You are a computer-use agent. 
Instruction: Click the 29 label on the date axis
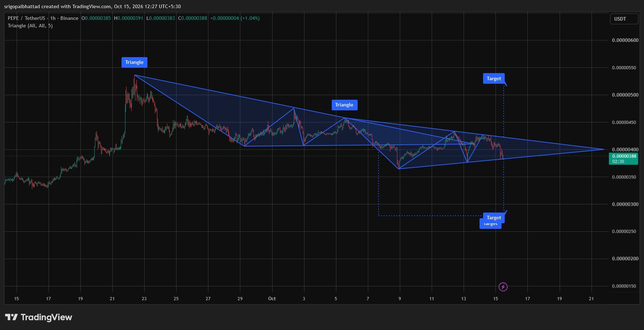pos(240,298)
